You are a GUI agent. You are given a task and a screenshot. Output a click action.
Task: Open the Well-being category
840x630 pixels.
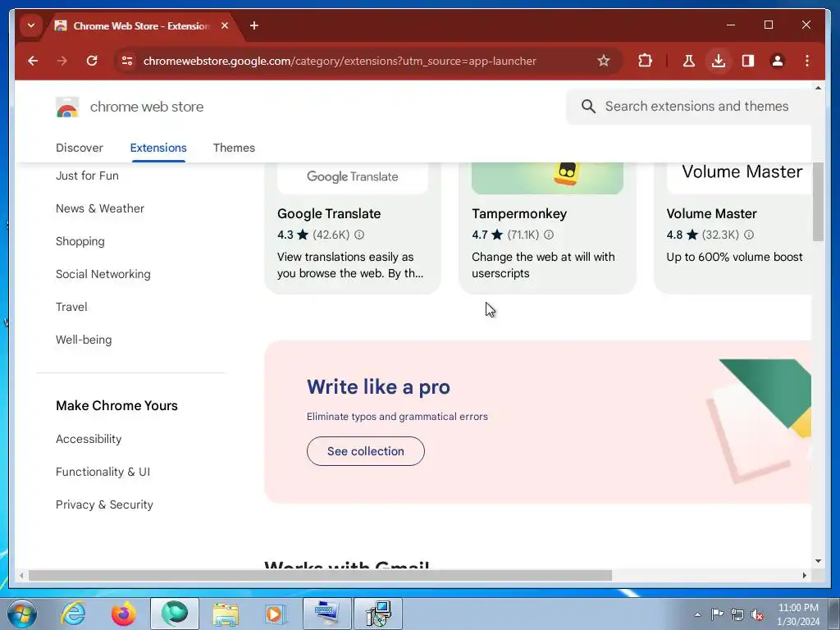tap(84, 340)
